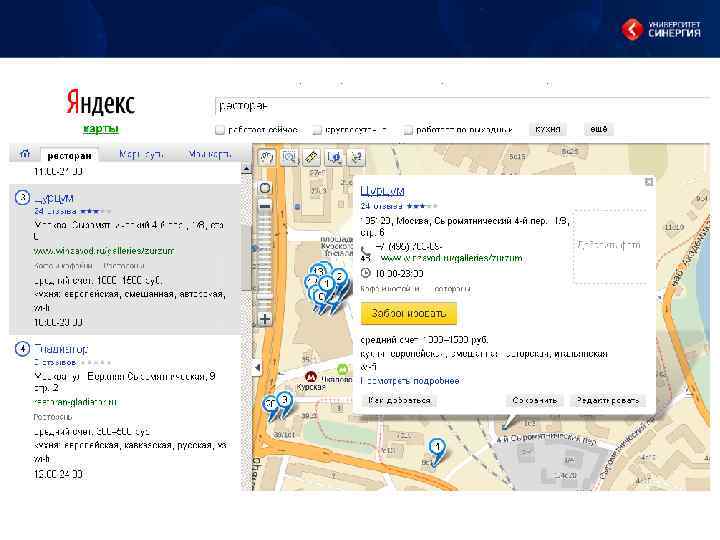
Task: Open Гладиатор result in list
Action: tap(61, 349)
